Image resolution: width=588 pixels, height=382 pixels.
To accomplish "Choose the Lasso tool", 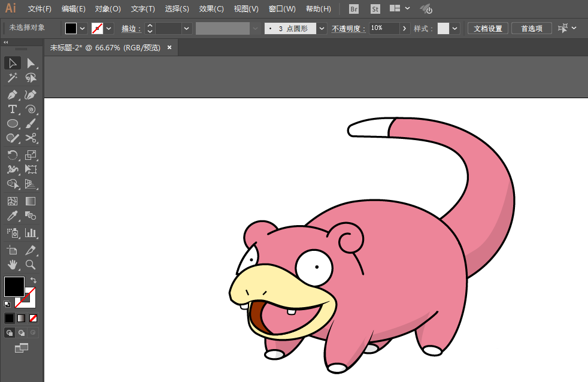I will [x=31, y=78].
